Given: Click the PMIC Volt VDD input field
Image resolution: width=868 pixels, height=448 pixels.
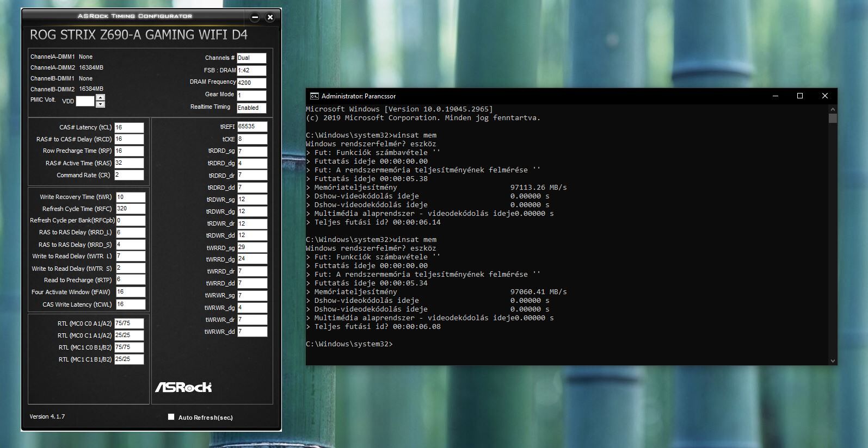Looking at the screenshot, I should 85,101.
